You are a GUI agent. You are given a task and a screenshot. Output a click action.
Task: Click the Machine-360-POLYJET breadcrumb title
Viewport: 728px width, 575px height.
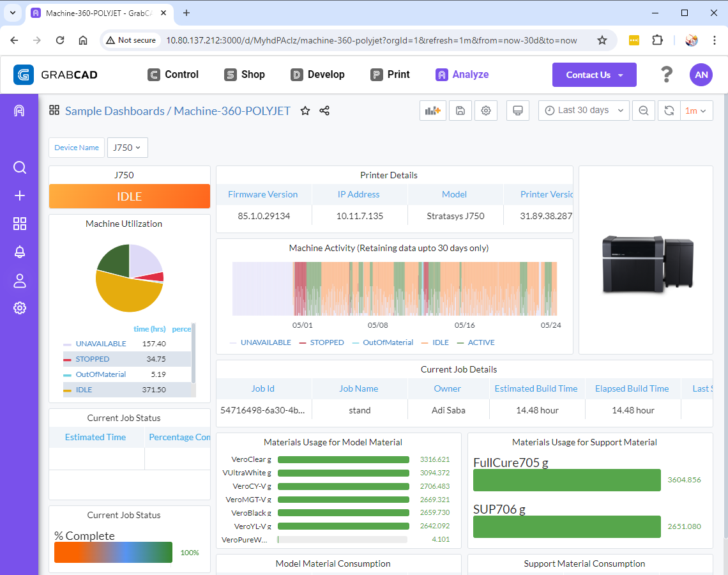(x=232, y=111)
